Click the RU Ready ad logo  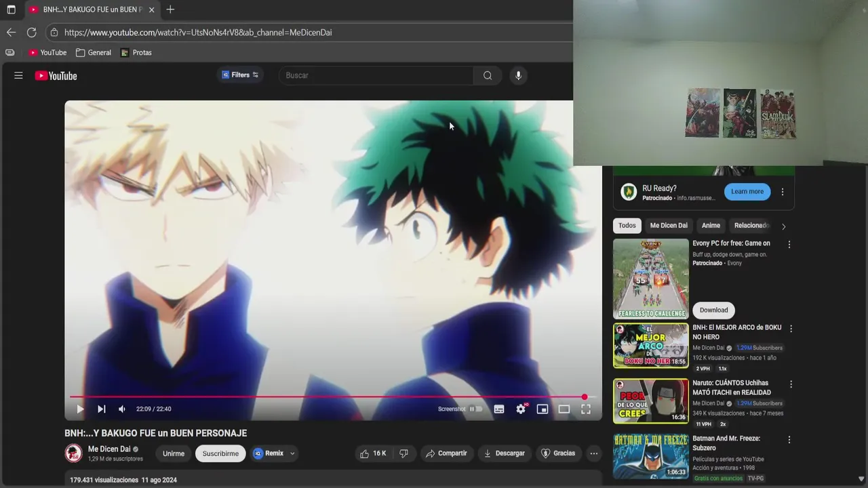[629, 192]
